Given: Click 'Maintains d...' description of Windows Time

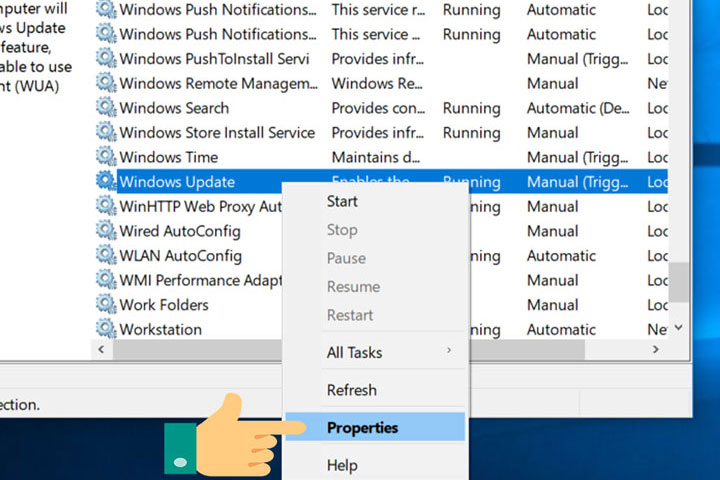Looking at the screenshot, I should point(376,157).
